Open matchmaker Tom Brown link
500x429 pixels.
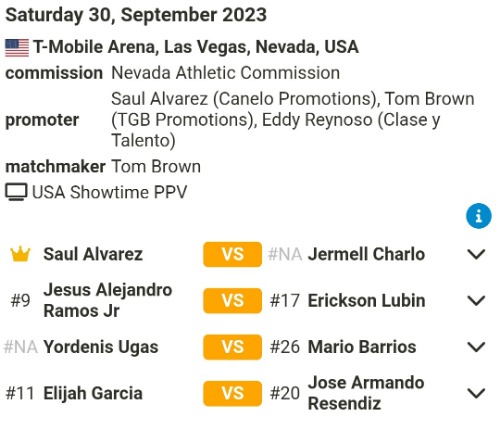click(x=156, y=166)
